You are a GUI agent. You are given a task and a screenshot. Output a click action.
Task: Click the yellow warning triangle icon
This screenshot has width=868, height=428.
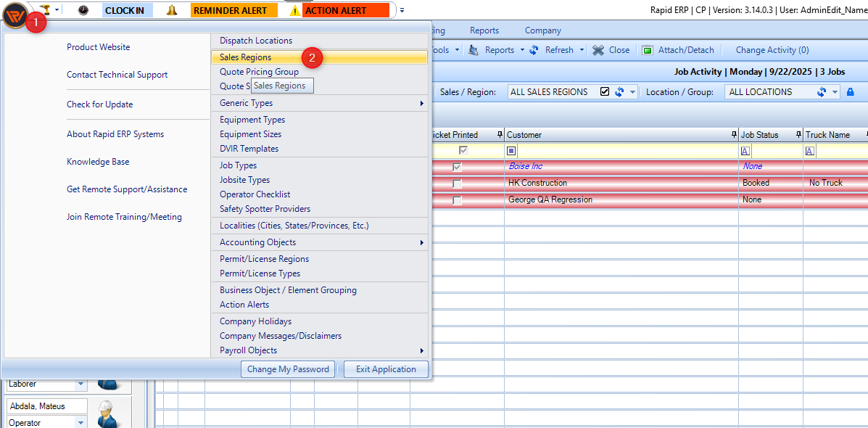[x=295, y=11]
